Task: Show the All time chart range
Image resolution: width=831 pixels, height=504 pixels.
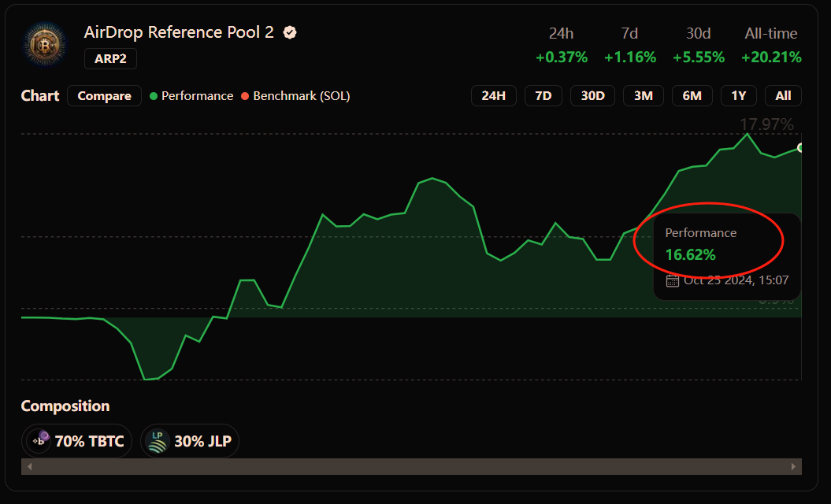Action: [783, 96]
